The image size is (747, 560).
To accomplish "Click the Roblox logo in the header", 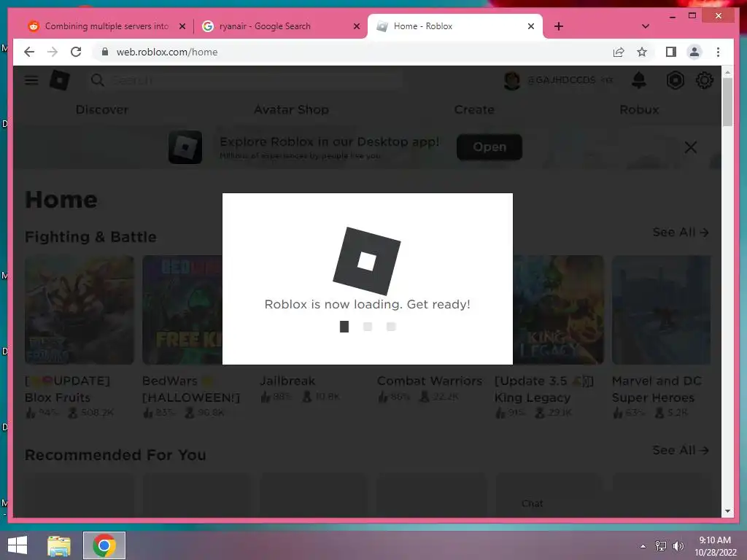I will (x=60, y=80).
